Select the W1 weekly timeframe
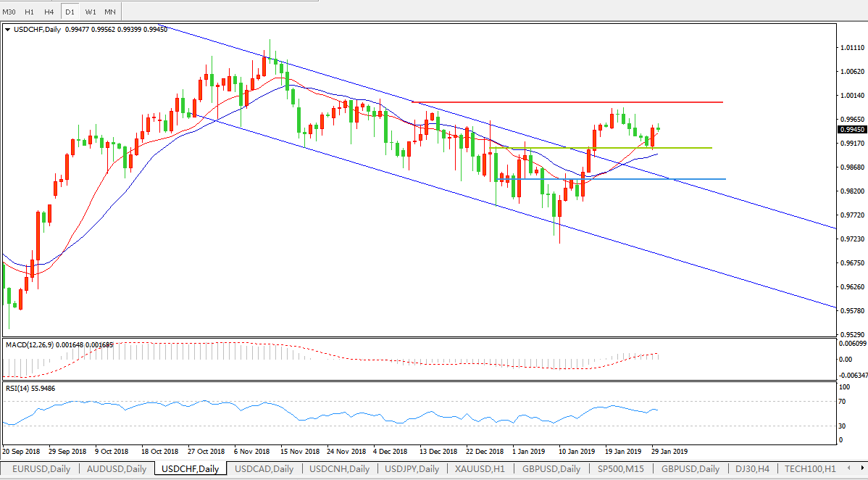The width and height of the screenshot is (868, 480). point(91,12)
